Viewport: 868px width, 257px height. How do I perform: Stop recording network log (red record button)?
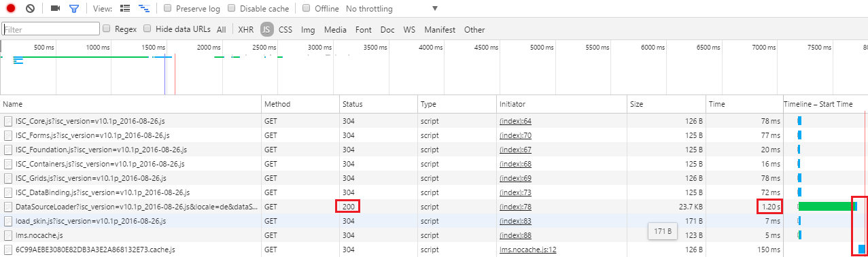[11, 9]
